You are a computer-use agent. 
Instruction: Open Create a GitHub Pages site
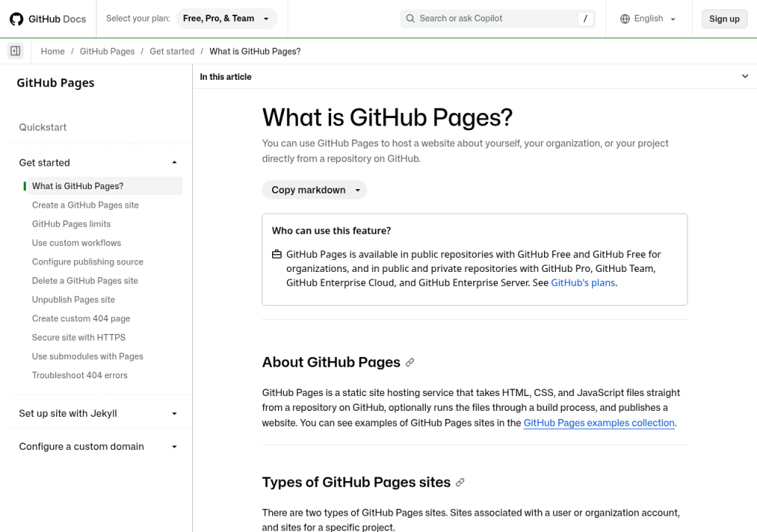pyautogui.click(x=86, y=205)
